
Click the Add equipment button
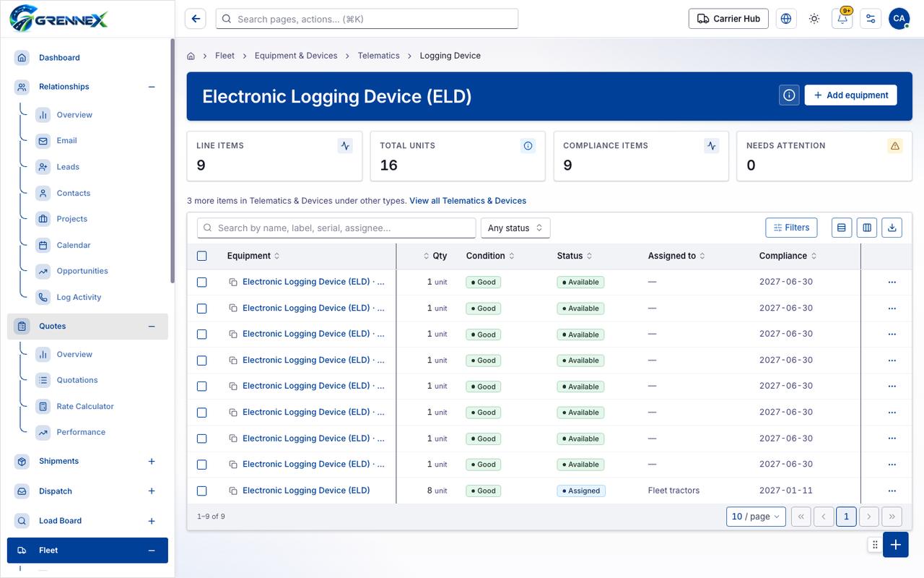tap(850, 95)
